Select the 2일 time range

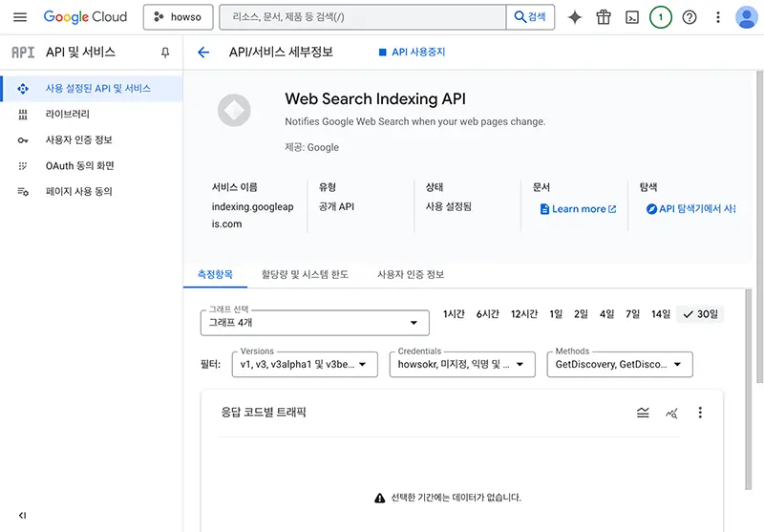click(x=581, y=314)
